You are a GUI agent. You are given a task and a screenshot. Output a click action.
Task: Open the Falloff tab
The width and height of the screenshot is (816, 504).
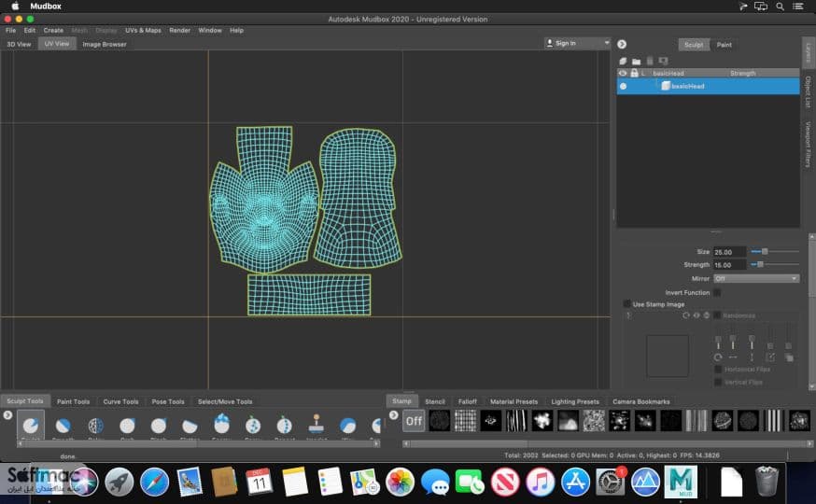point(468,401)
